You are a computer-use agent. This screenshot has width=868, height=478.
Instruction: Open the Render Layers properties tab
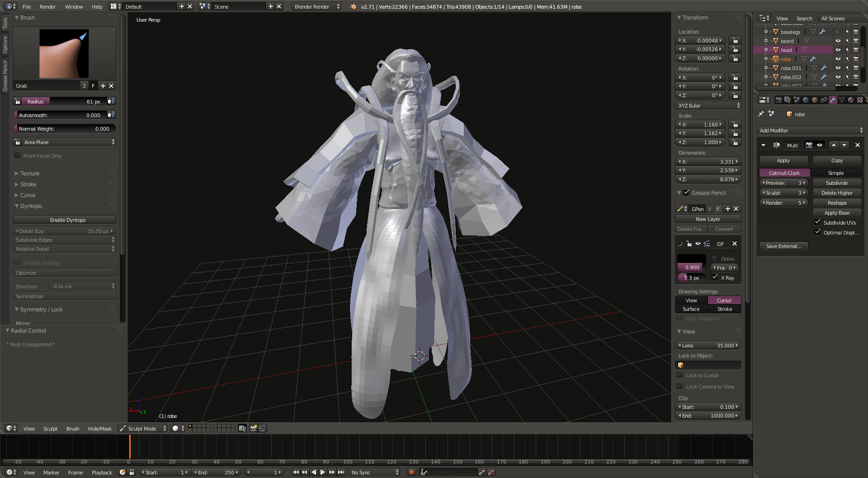(788, 100)
